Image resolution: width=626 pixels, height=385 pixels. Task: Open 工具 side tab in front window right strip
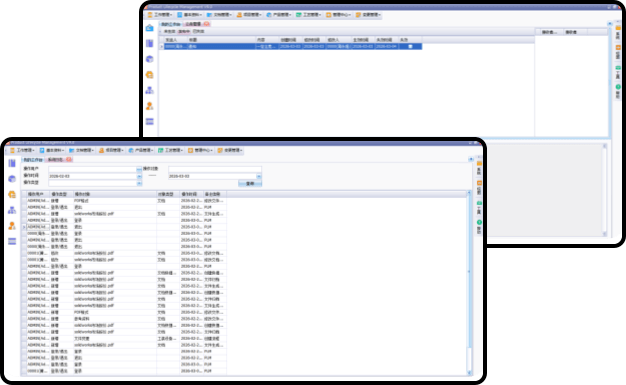(479, 208)
